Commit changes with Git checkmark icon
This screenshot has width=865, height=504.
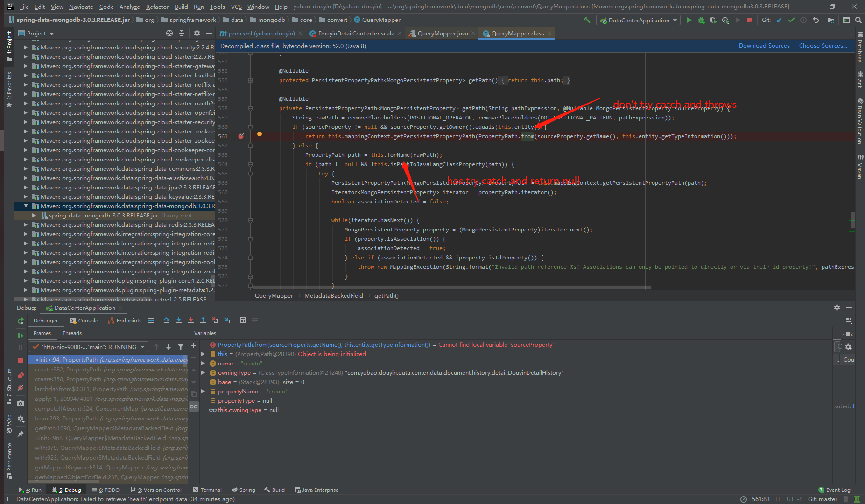coord(791,20)
